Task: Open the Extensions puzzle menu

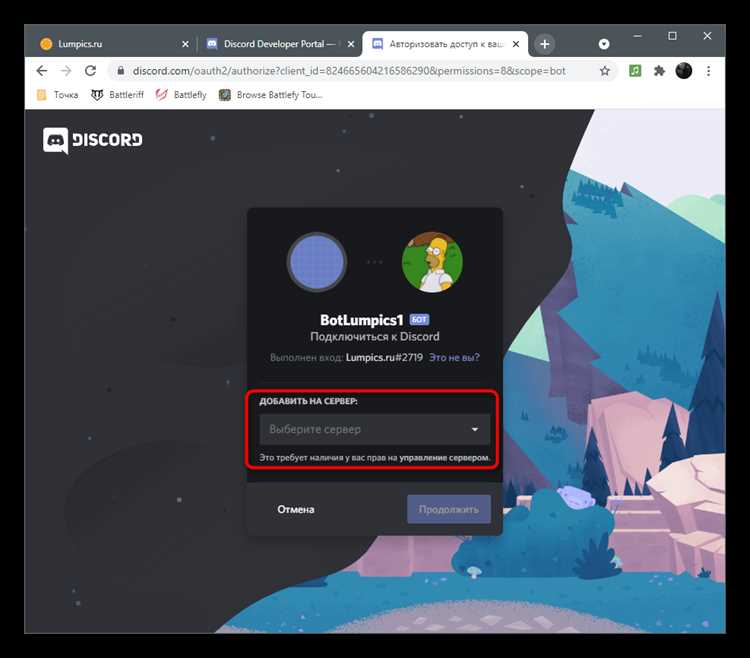Action: pyautogui.click(x=659, y=71)
